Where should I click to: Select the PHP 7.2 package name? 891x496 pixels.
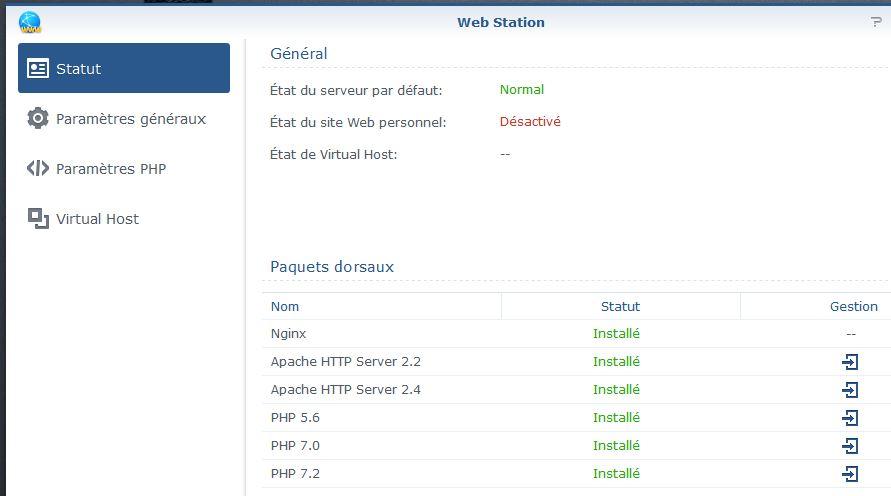[x=295, y=473]
